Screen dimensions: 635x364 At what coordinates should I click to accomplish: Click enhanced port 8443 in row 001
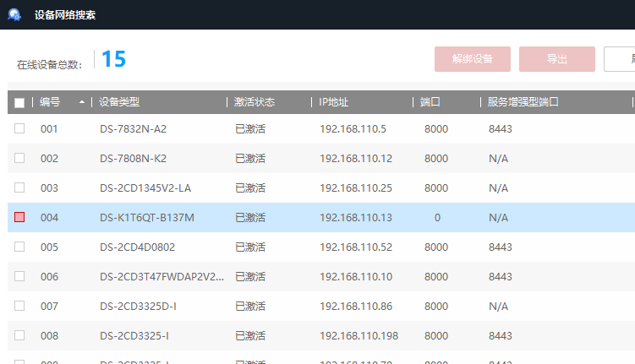coord(501,129)
